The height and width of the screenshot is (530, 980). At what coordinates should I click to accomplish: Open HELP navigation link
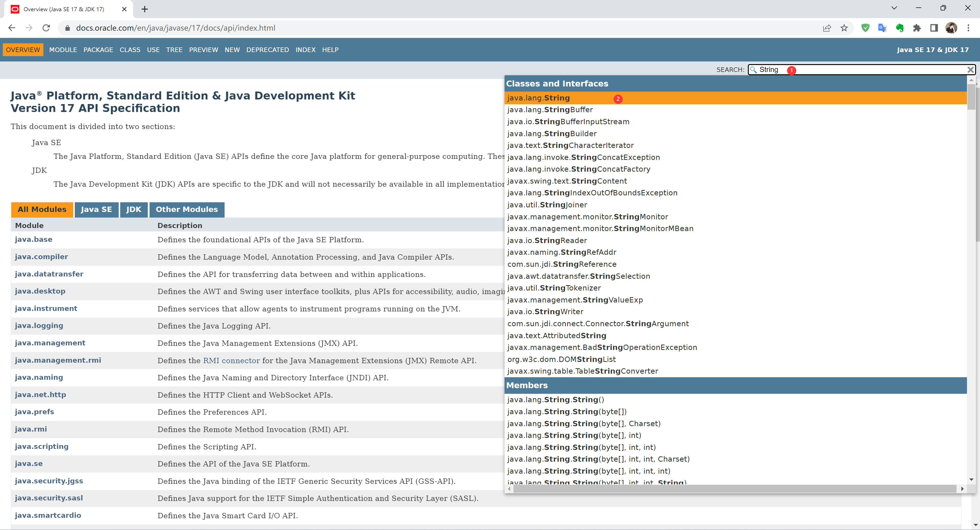(330, 50)
